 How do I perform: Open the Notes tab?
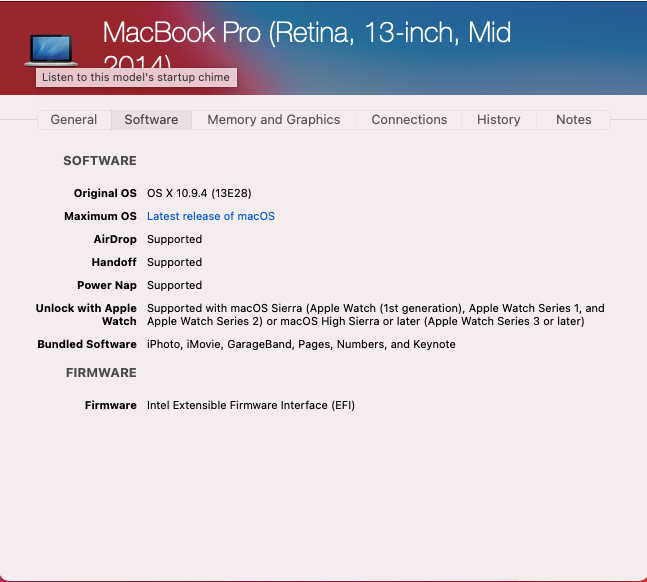tap(574, 120)
